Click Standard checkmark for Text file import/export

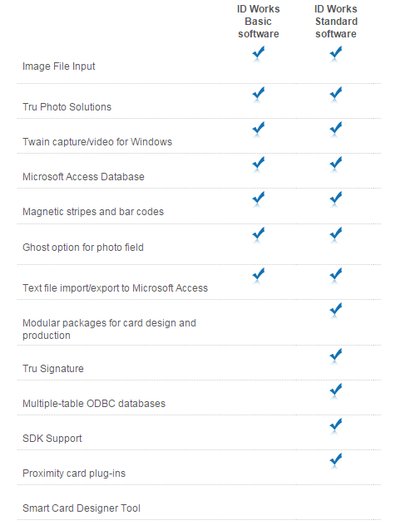tap(336, 276)
